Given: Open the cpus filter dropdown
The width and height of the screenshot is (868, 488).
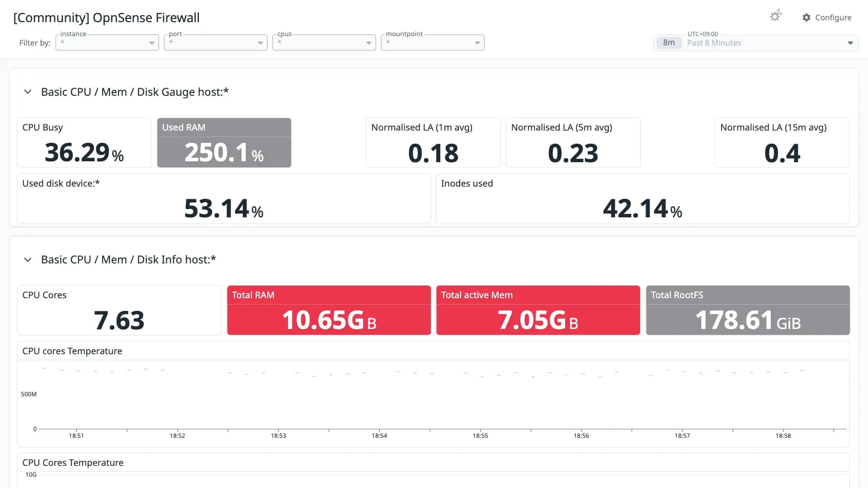Looking at the screenshot, I should (x=324, y=42).
